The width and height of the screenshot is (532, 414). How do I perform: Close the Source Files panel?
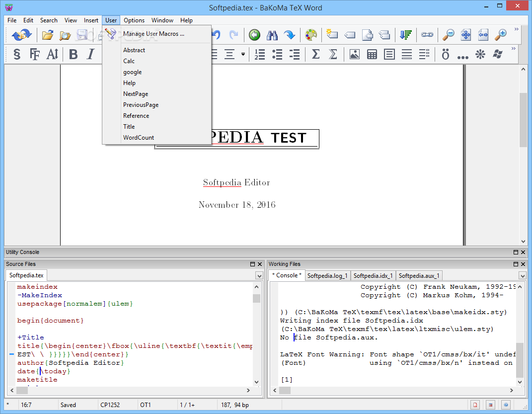260,264
